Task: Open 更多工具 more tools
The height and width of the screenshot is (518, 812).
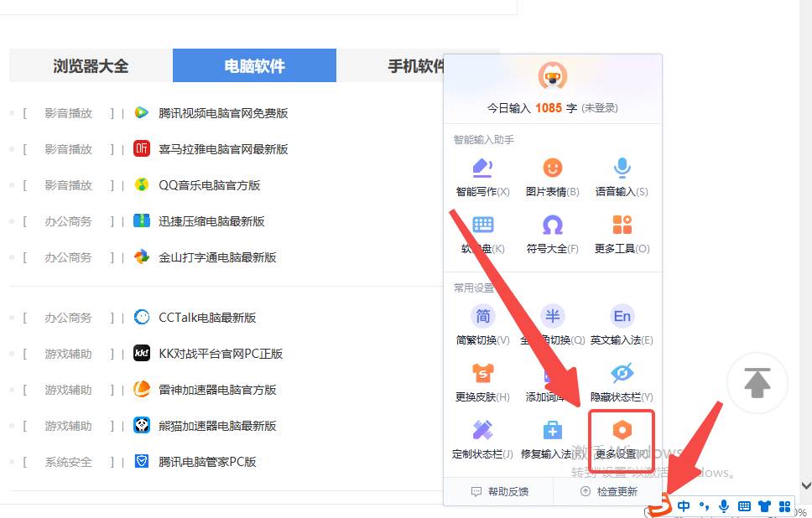Action: (x=622, y=235)
